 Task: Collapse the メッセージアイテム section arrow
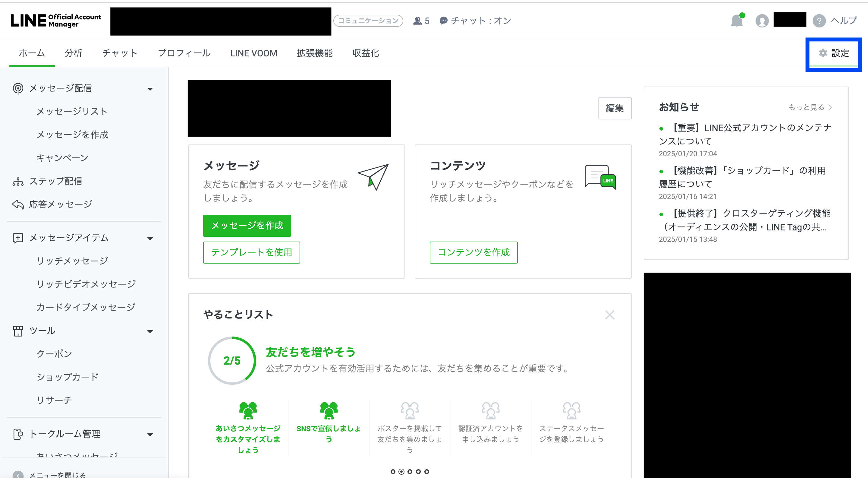pyautogui.click(x=150, y=239)
